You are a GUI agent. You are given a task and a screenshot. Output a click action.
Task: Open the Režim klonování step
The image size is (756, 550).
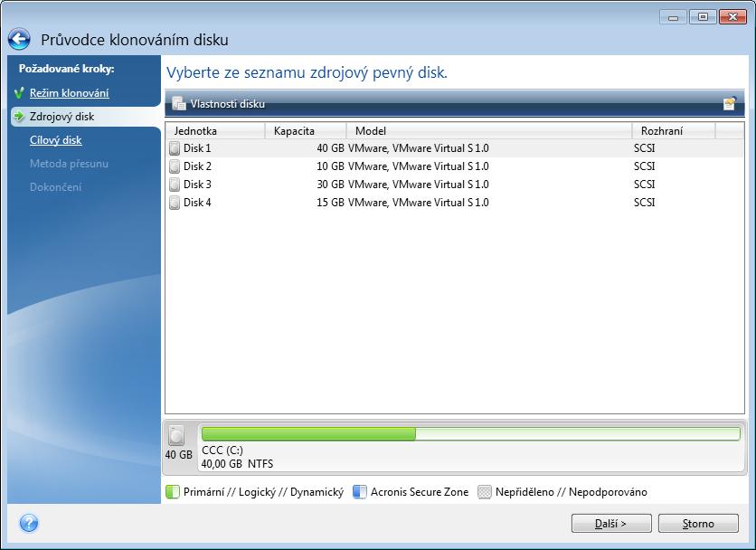(x=69, y=93)
